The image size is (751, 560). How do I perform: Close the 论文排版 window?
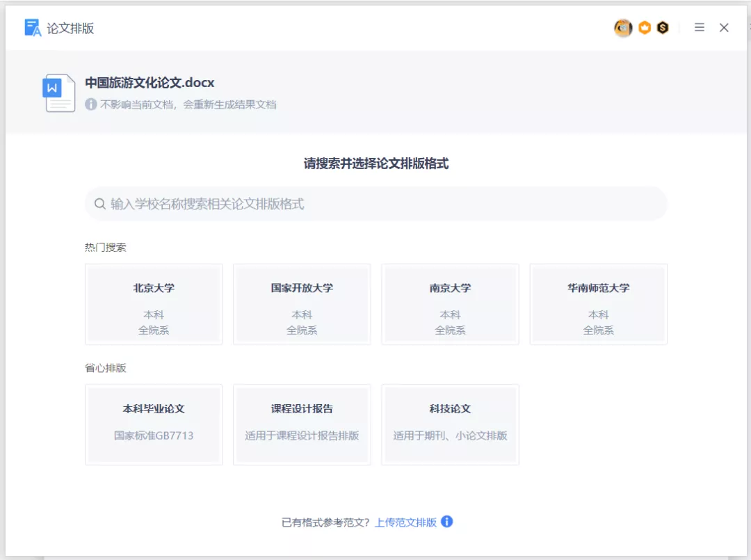pos(725,28)
